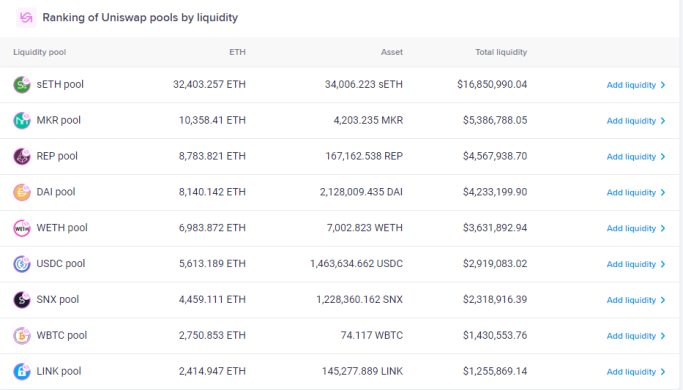Select the 'MKR pool' name

coord(59,120)
